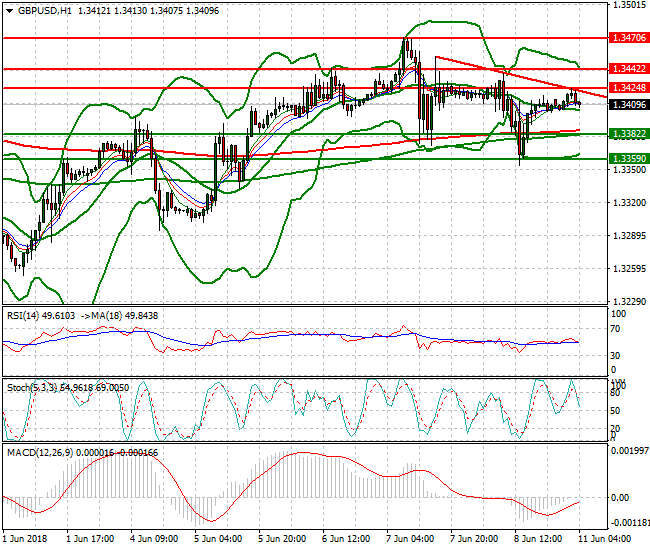The height and width of the screenshot is (550, 650).
Task: Click the Stoch(5,3,3) indicator label
Action: pyautogui.click(x=30, y=386)
